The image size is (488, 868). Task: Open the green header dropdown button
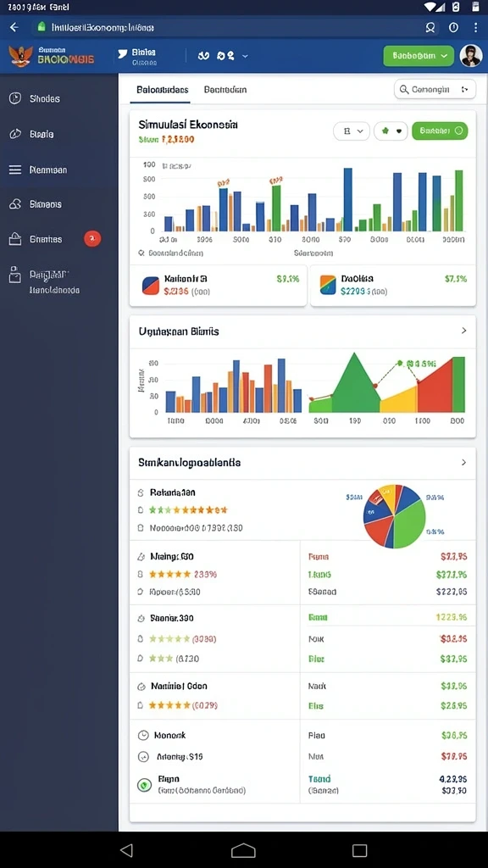(419, 55)
